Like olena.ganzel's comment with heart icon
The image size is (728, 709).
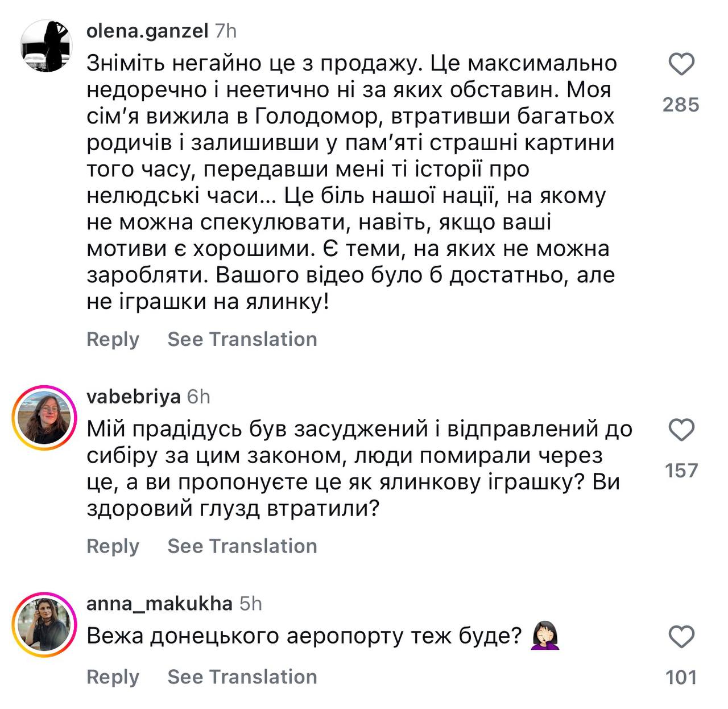point(681,64)
